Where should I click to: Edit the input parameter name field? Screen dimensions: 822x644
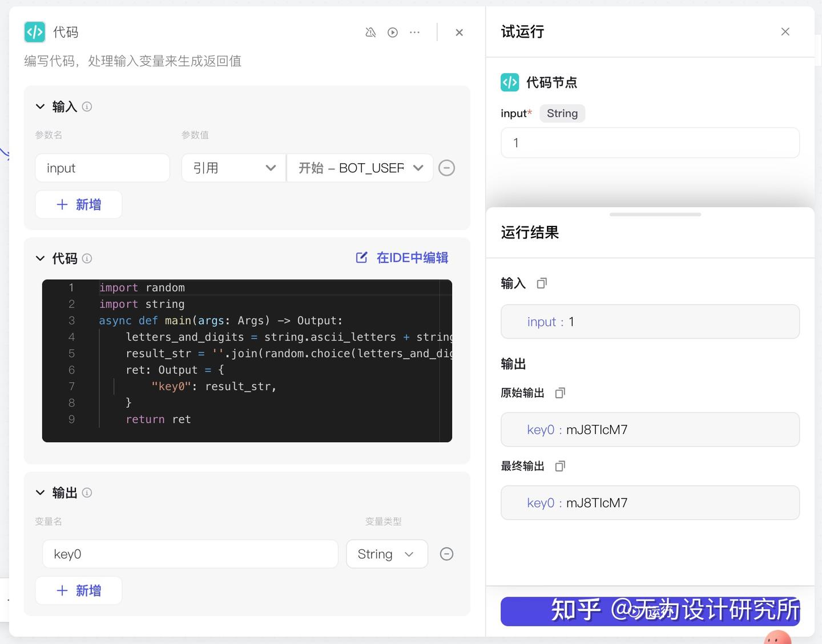coord(102,168)
